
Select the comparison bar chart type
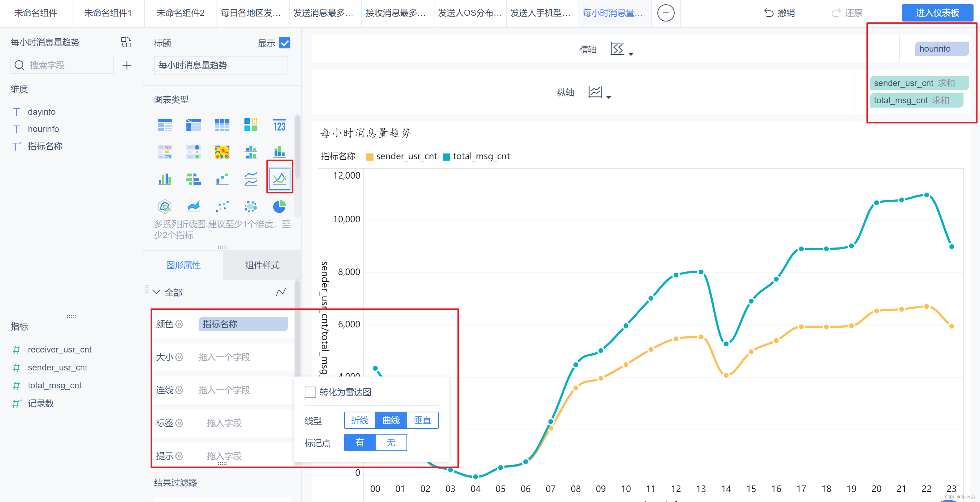point(193,179)
